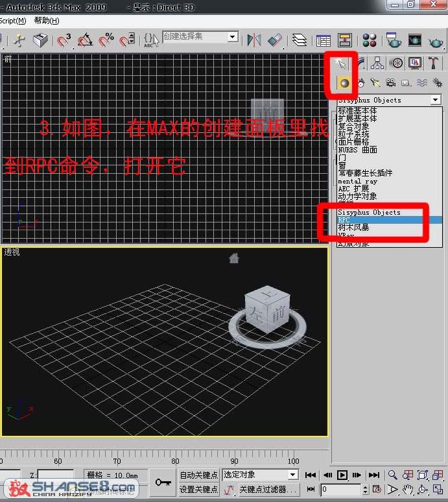
Task: Switch to the Create panel tab
Action: tap(341, 64)
